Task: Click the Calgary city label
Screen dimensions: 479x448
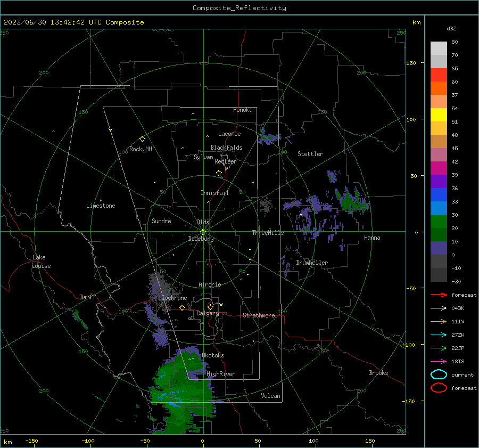Action: pos(208,313)
